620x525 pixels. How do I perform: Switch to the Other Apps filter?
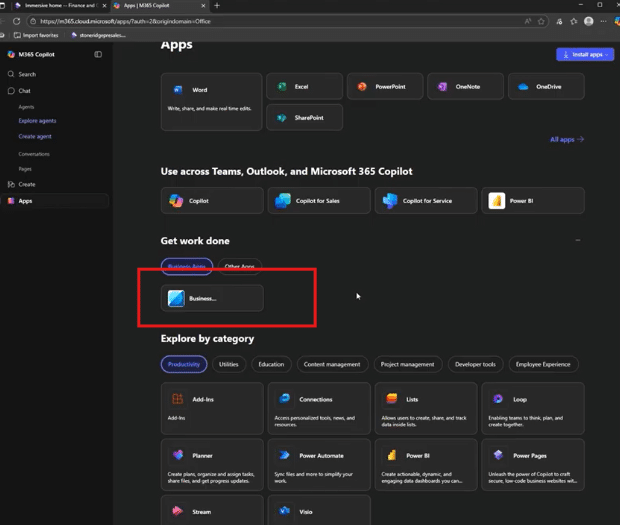pos(239,266)
